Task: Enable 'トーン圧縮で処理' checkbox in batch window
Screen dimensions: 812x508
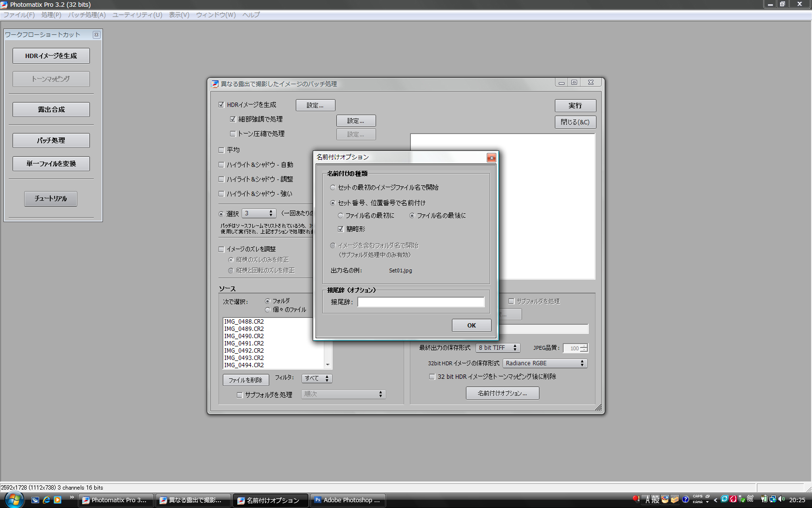Action: tap(233, 134)
